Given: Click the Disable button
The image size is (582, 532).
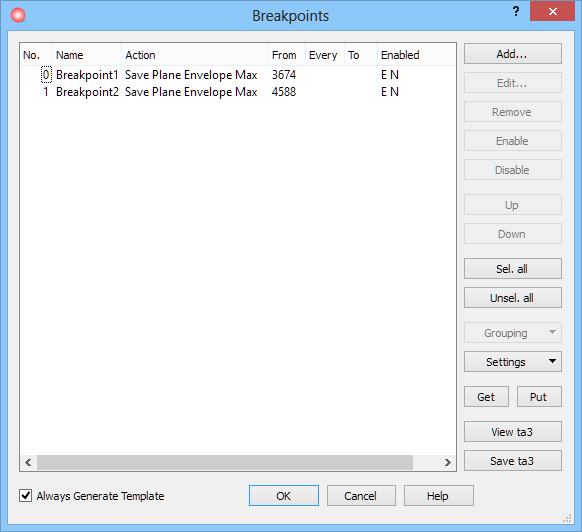Looking at the screenshot, I should tap(513, 170).
